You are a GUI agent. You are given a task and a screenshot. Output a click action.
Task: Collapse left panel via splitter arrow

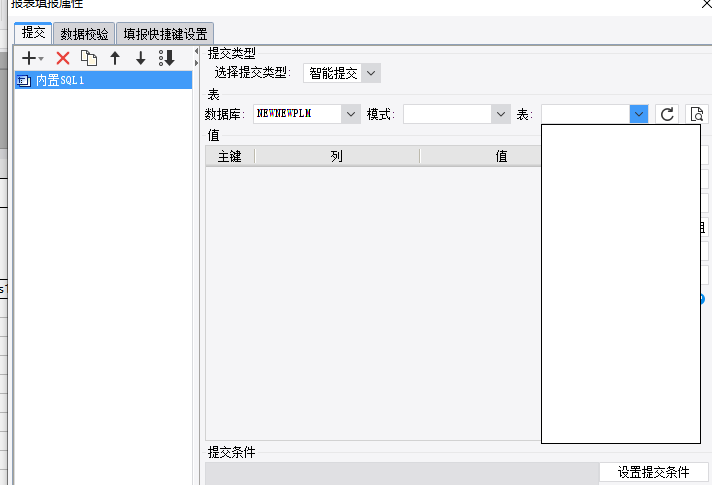coord(196,51)
